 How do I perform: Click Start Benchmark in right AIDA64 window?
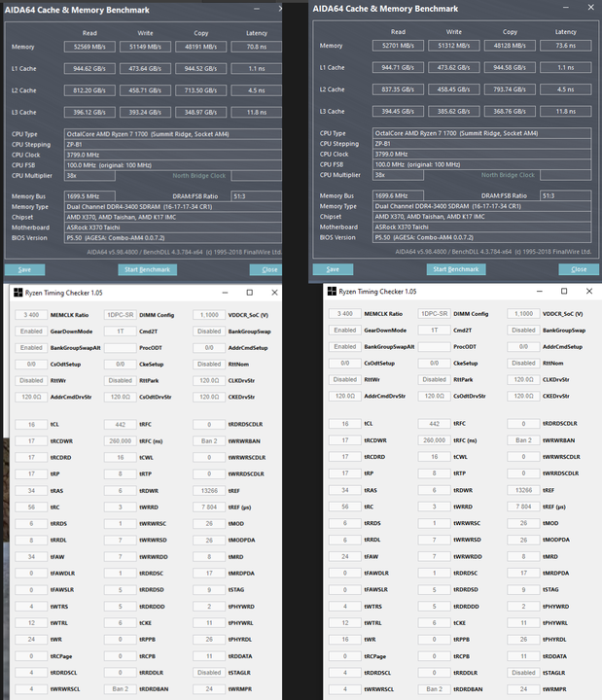[x=456, y=269]
